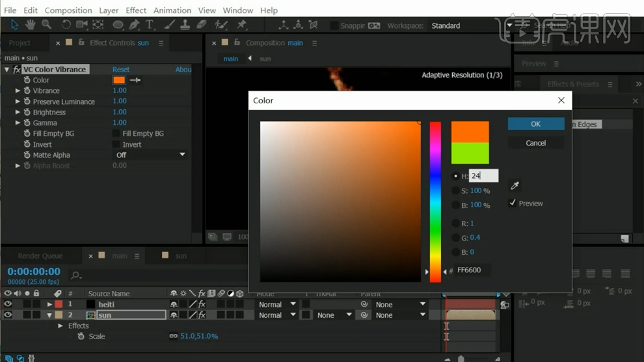Select the S saturation radio button
Image resolution: width=644 pixels, height=362 pixels.
pos(456,190)
